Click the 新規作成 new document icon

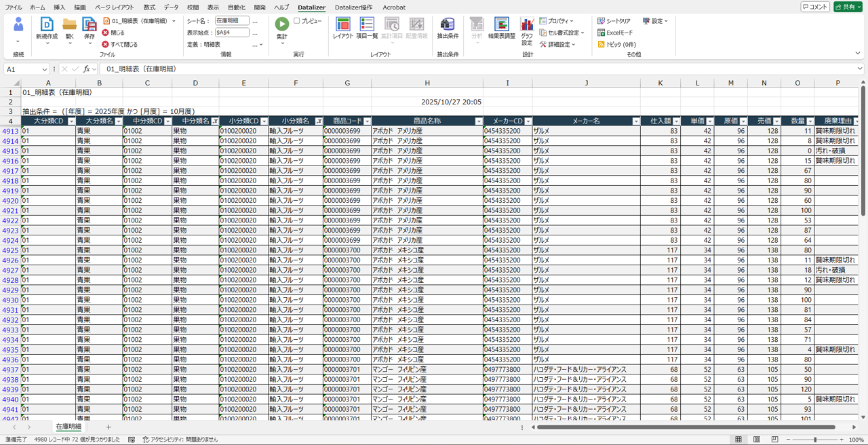(47, 25)
